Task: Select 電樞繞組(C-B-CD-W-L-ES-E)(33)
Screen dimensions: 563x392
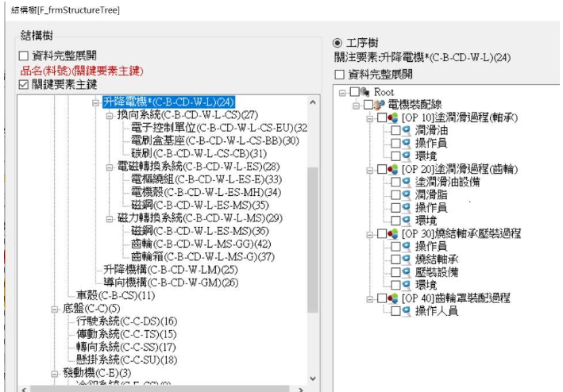Action: 206,179
